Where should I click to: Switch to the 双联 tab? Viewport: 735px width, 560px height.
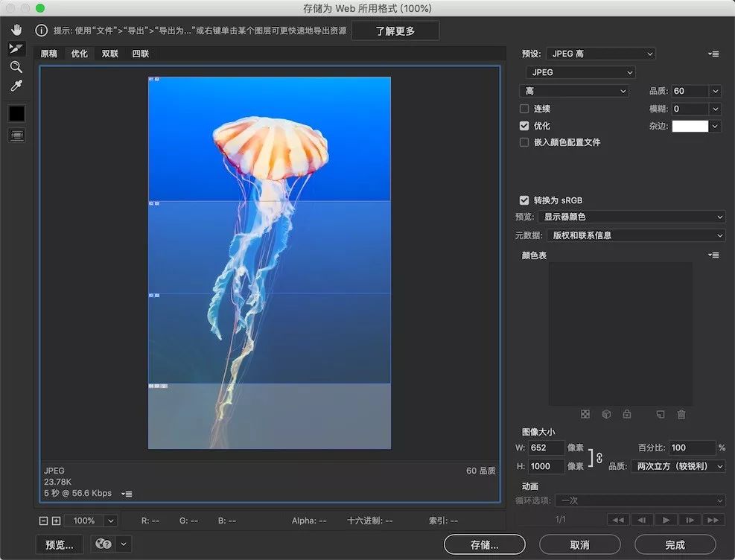tap(109, 53)
